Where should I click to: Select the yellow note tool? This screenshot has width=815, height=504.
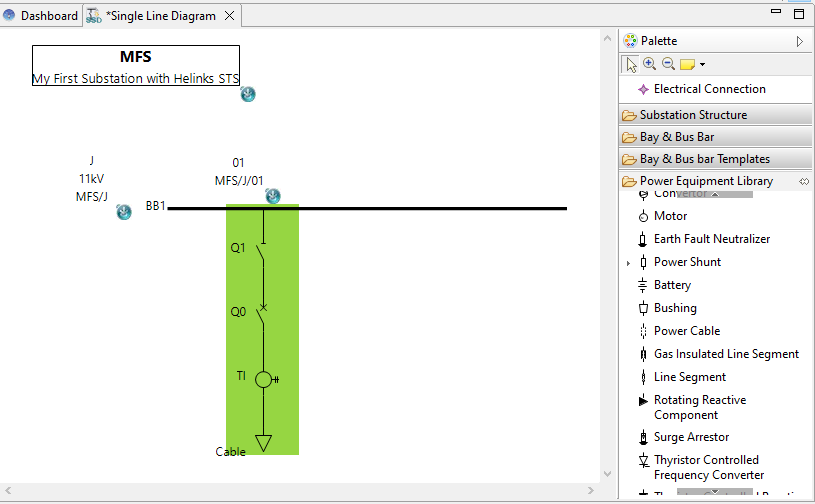[x=687, y=65]
